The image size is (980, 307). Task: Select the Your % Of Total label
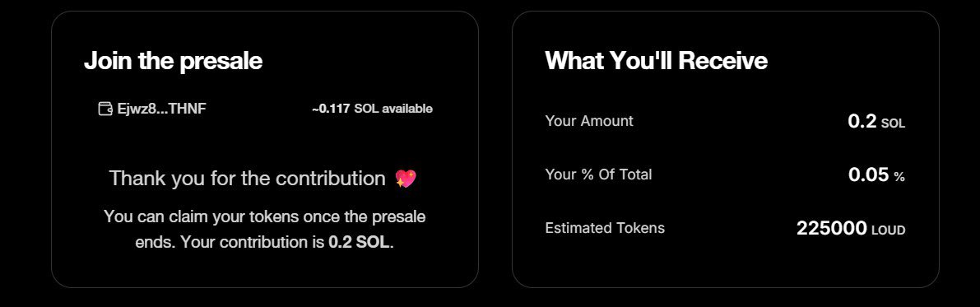pos(598,174)
